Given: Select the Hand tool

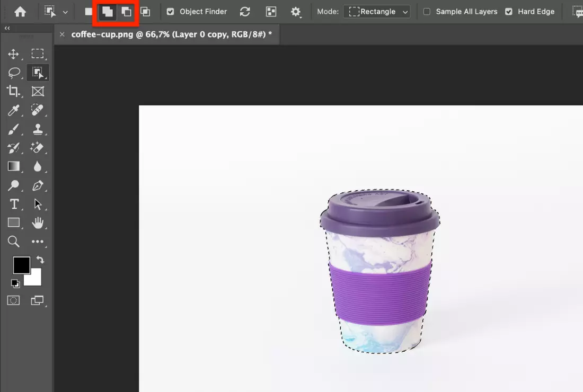Looking at the screenshot, I should (38, 223).
